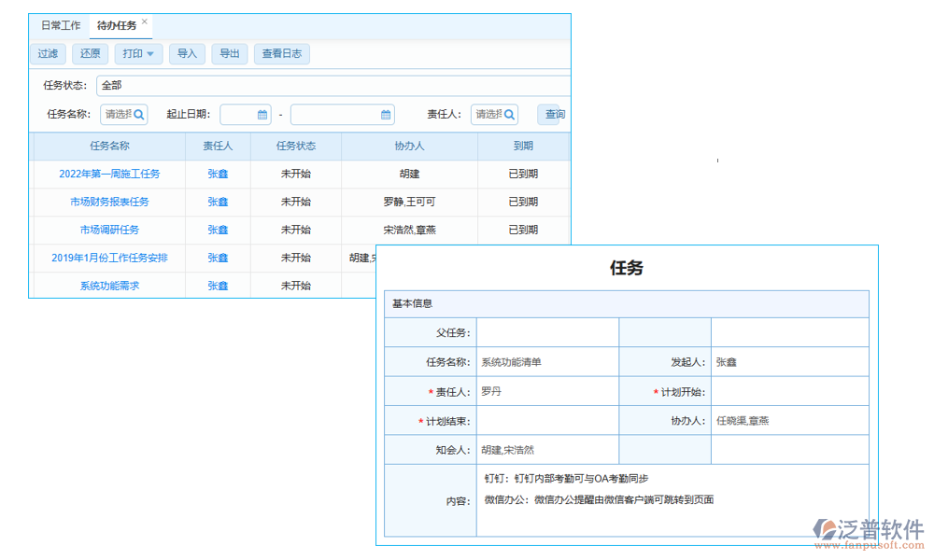Screen dimensions: 934x560
Task: Open the 市场调研任务 task link
Action: (108, 230)
